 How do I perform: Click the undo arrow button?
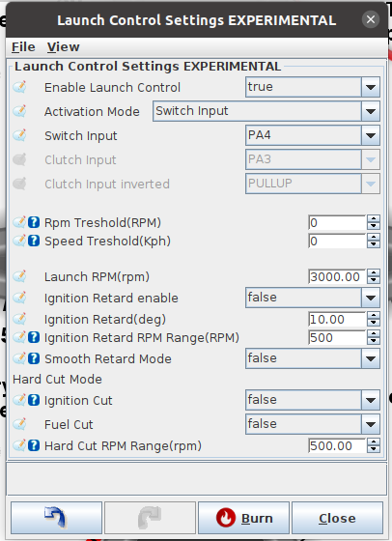pyautogui.click(x=57, y=518)
